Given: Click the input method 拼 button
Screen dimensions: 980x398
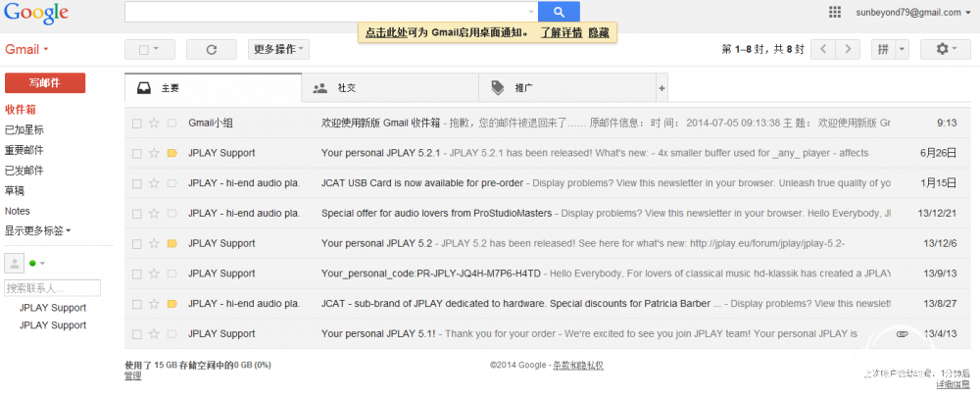Looking at the screenshot, I should click(883, 50).
